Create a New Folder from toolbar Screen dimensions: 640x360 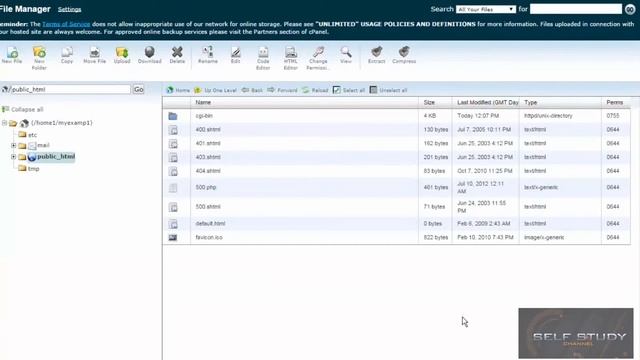(39, 58)
